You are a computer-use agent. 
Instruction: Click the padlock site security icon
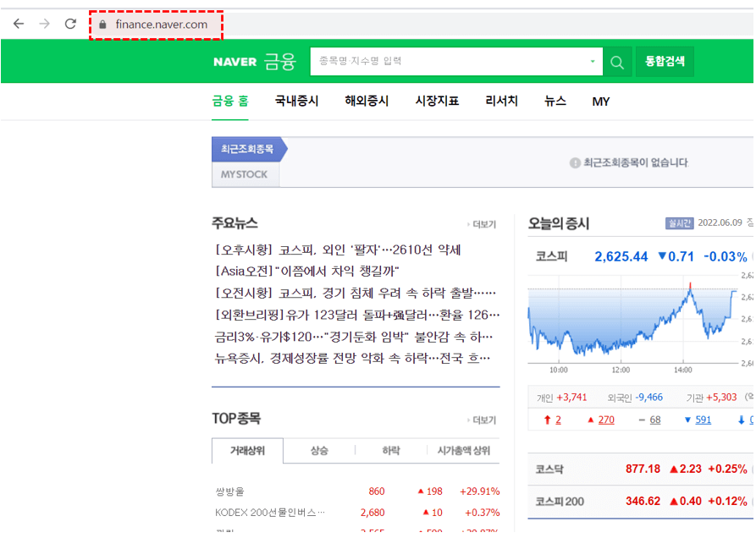[102, 24]
